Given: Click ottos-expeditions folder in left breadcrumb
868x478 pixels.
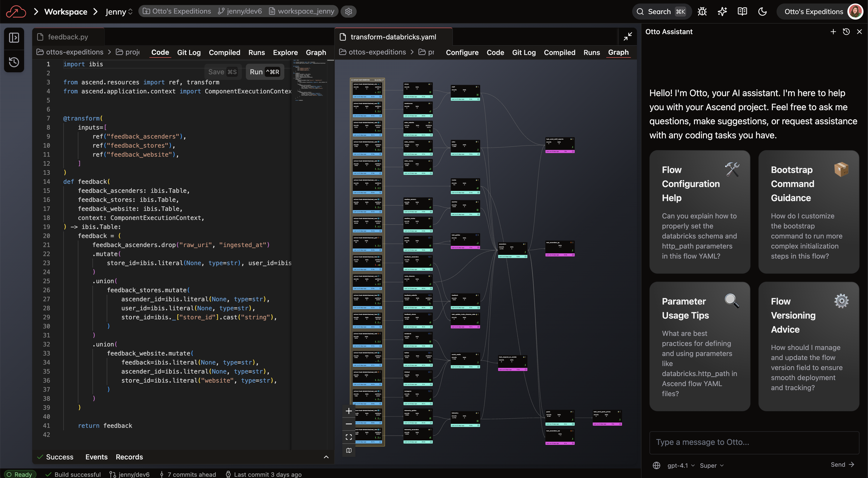Looking at the screenshot, I should click(x=70, y=52).
